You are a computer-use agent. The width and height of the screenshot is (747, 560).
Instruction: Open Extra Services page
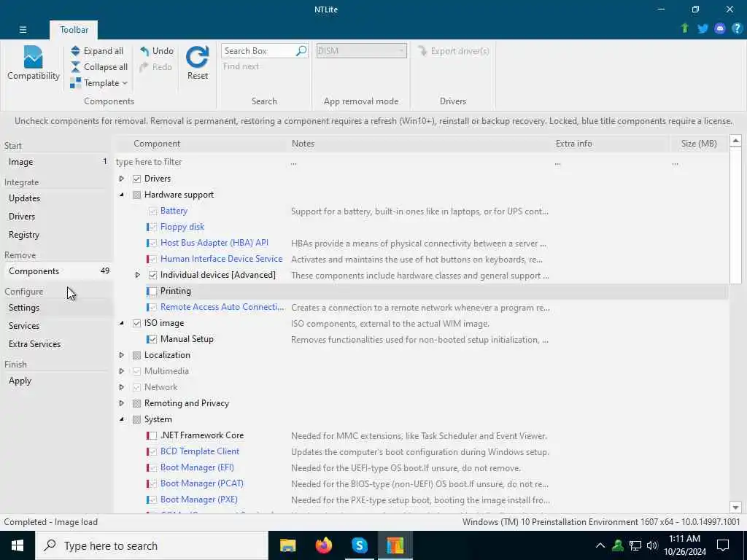tap(57, 344)
